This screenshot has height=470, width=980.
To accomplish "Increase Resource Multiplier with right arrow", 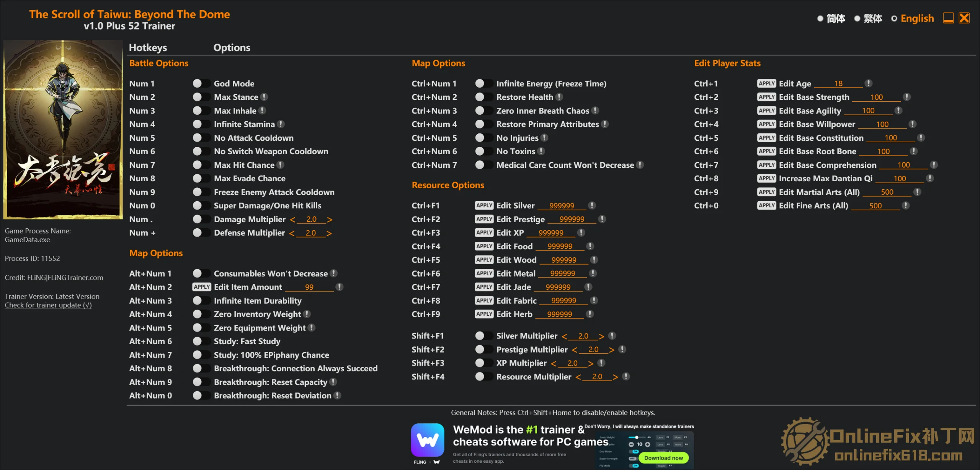I will [615, 377].
